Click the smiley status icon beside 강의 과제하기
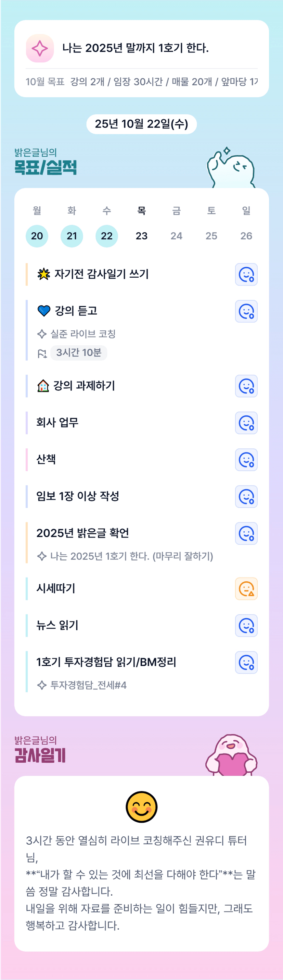The width and height of the screenshot is (283, 980). 246,386
